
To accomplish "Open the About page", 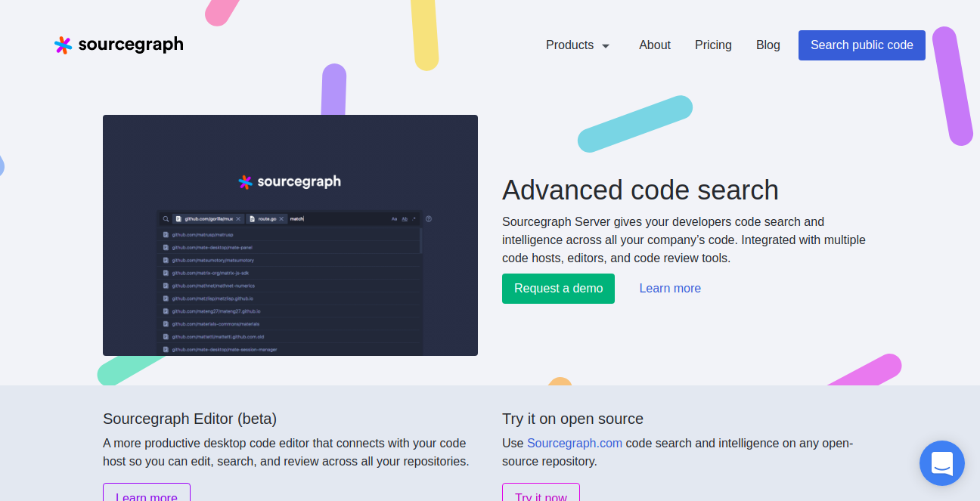I will (655, 45).
